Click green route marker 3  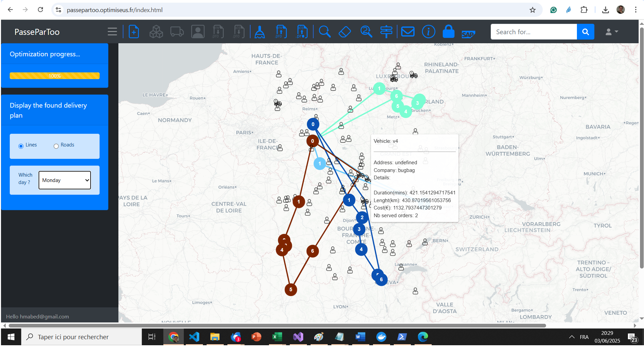point(418,103)
